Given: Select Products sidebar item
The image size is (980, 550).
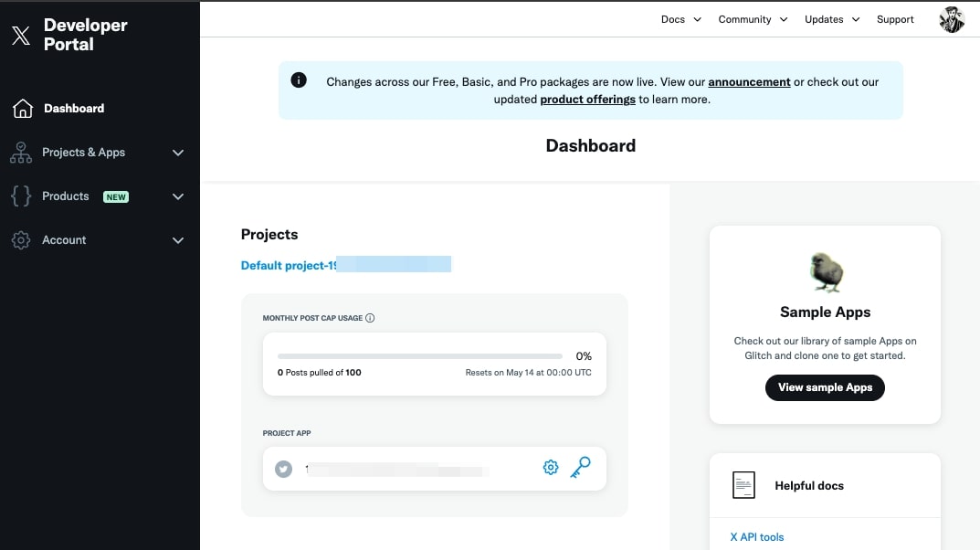Looking at the screenshot, I should coord(65,196).
